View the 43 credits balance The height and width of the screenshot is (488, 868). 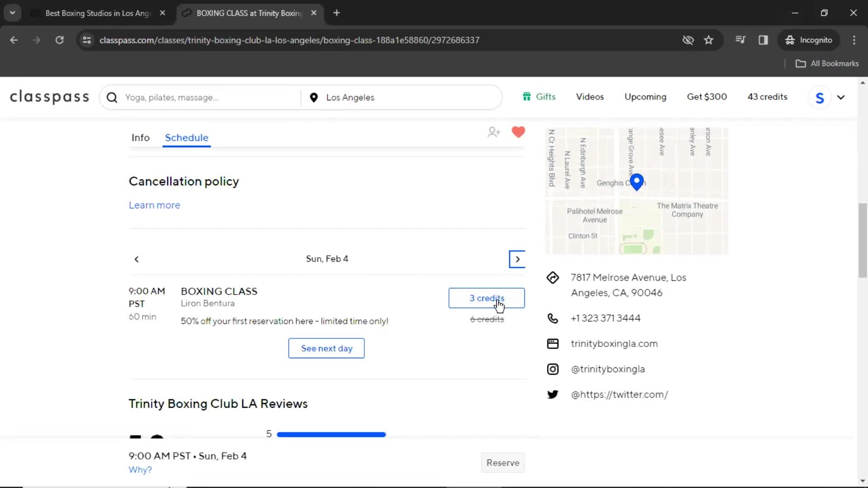[767, 97]
